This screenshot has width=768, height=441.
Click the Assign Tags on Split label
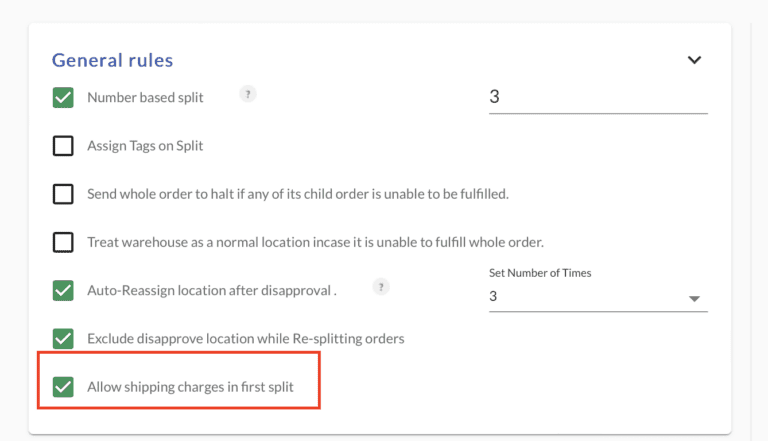(x=145, y=146)
